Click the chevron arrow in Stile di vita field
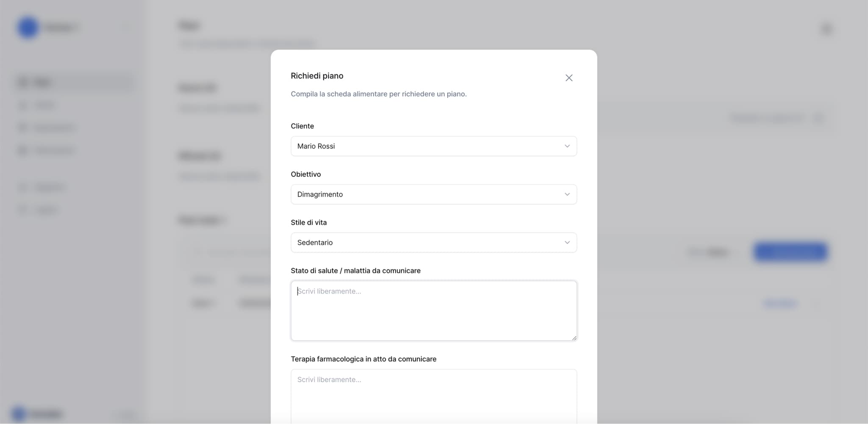 pyautogui.click(x=567, y=243)
